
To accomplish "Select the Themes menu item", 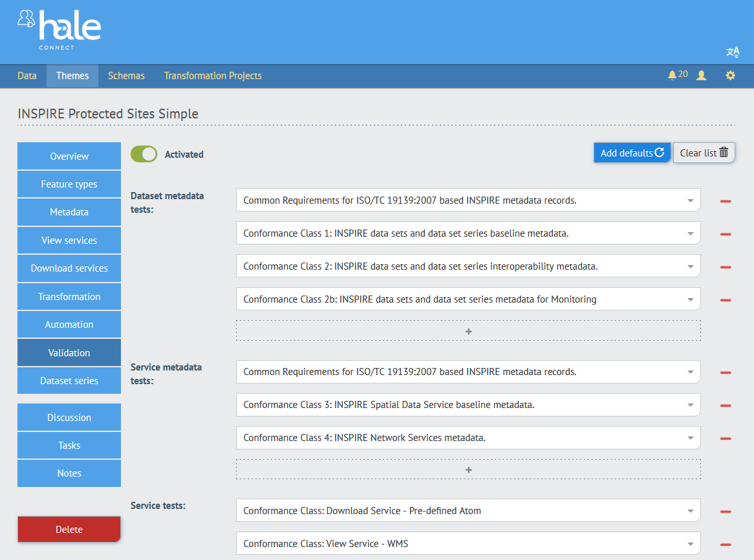I will tap(72, 76).
